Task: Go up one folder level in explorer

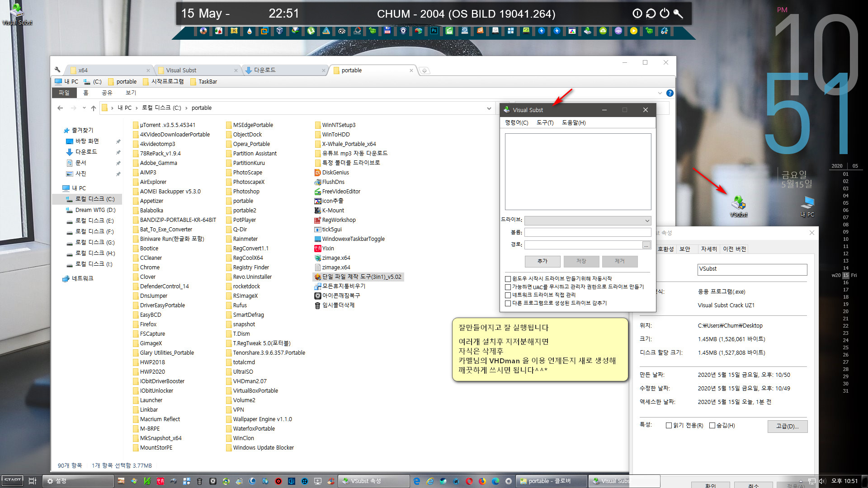Action: click(x=94, y=108)
